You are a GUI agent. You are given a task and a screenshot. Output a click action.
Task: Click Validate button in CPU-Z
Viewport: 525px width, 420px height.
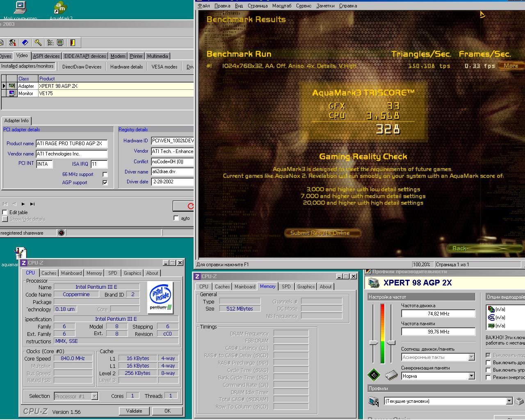[134, 411]
